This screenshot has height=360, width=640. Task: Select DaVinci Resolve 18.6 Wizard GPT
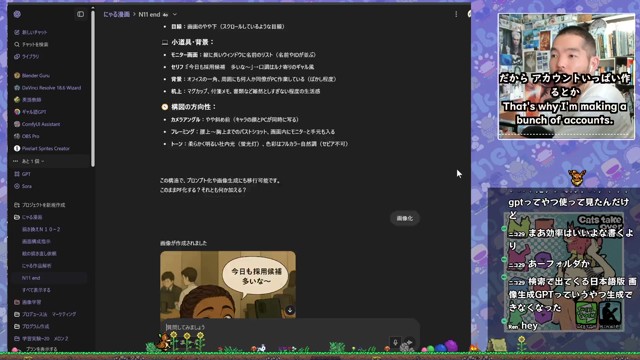(47, 88)
